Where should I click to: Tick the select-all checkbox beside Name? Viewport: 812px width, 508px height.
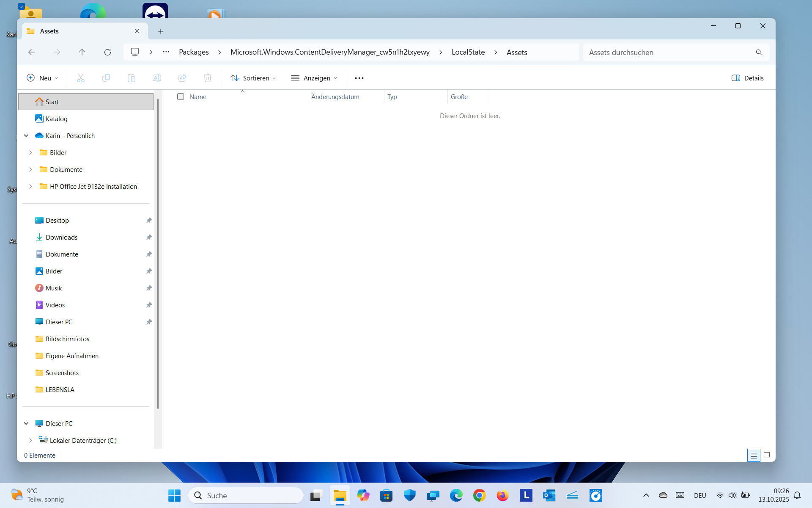(181, 97)
